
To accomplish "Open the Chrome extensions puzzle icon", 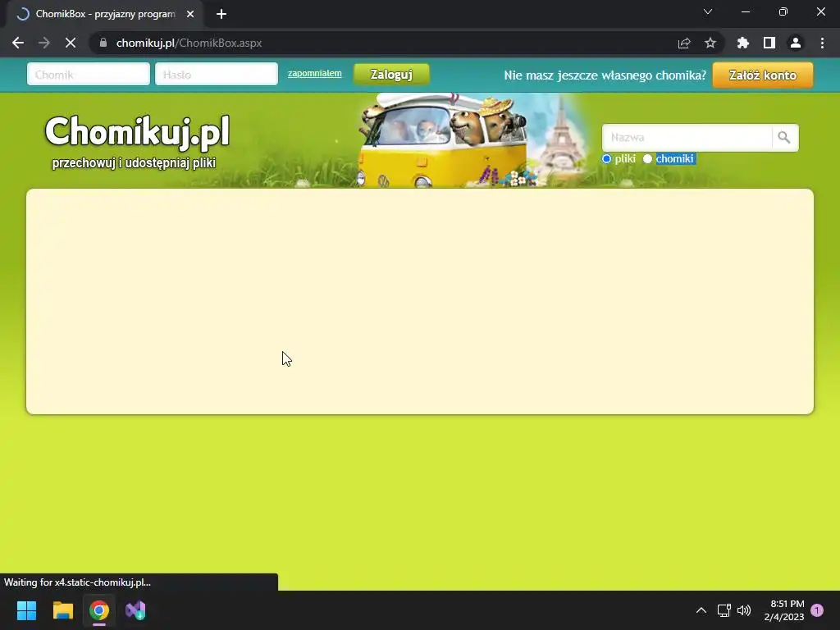I will click(742, 43).
